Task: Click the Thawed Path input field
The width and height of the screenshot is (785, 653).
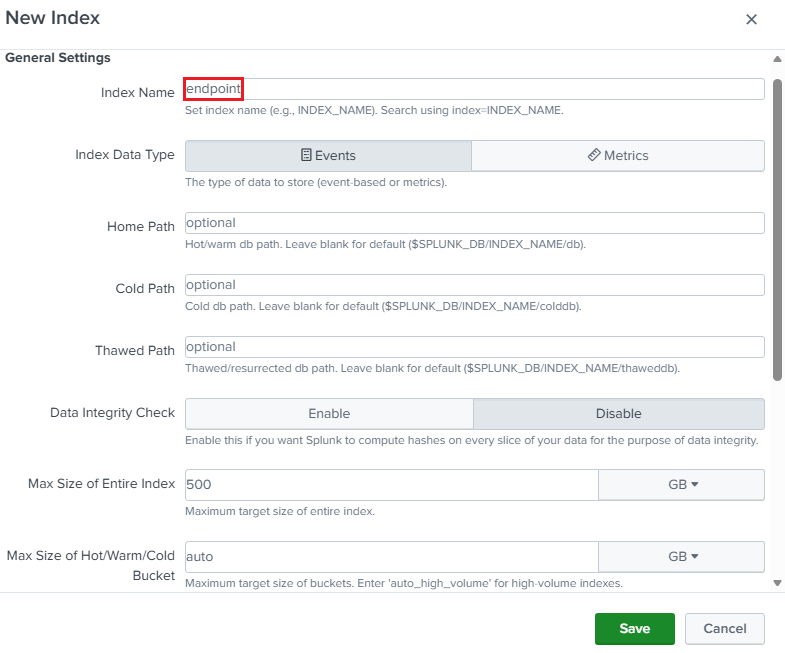Action: 475,347
